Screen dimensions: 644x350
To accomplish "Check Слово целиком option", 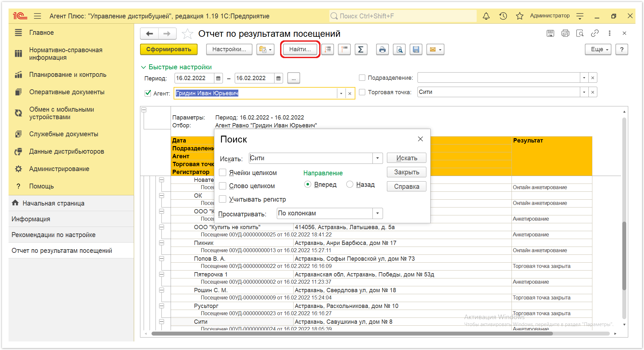I will click(x=223, y=186).
